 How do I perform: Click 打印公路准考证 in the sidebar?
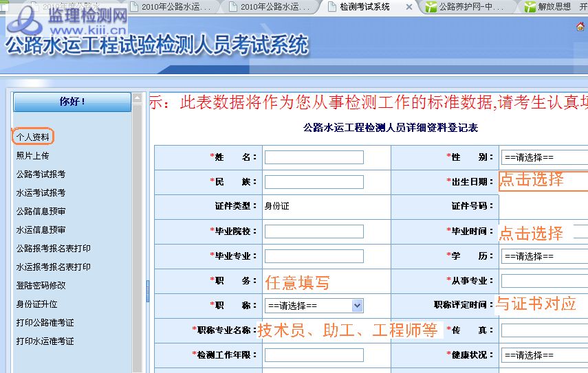click(45, 323)
